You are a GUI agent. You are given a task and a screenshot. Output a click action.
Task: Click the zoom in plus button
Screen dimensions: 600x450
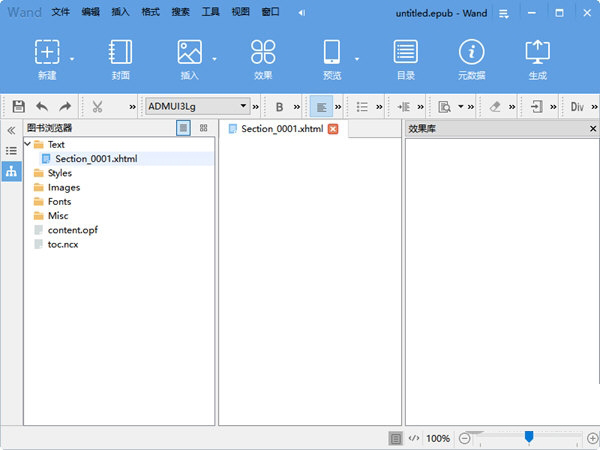[x=592, y=438]
